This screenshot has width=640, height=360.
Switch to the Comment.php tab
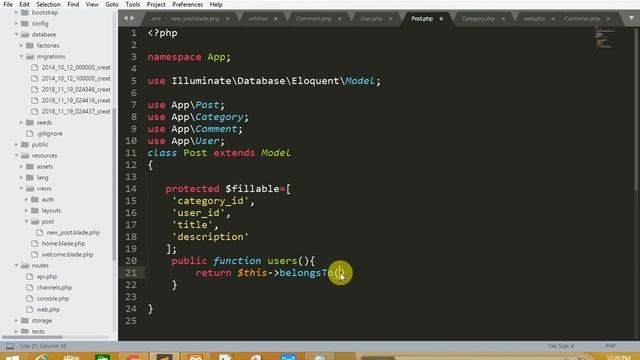pyautogui.click(x=313, y=19)
